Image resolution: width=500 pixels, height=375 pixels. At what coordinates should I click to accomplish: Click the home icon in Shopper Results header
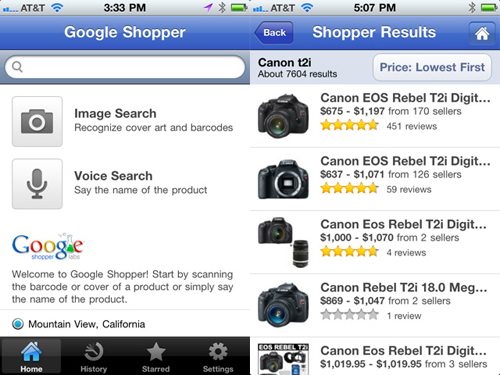coord(482,33)
